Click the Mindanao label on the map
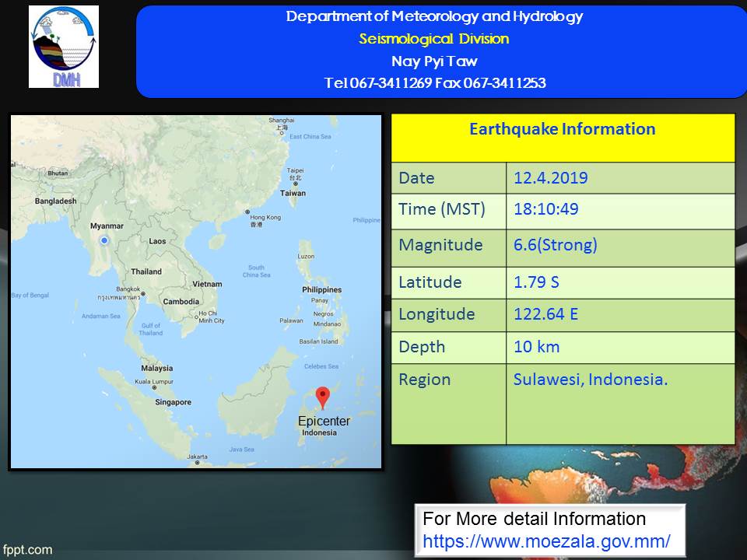The width and height of the screenshot is (747, 560). click(x=328, y=324)
